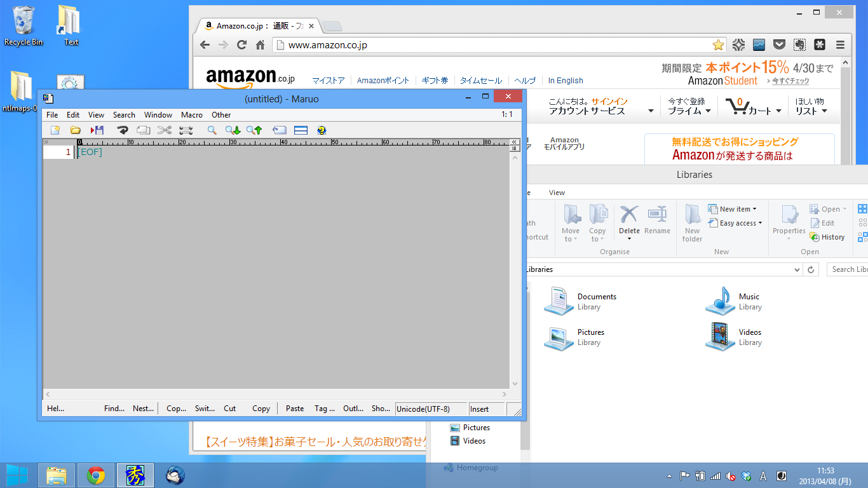Open the Search menu in Maruo
This screenshot has height=488, width=868.
[x=124, y=115]
